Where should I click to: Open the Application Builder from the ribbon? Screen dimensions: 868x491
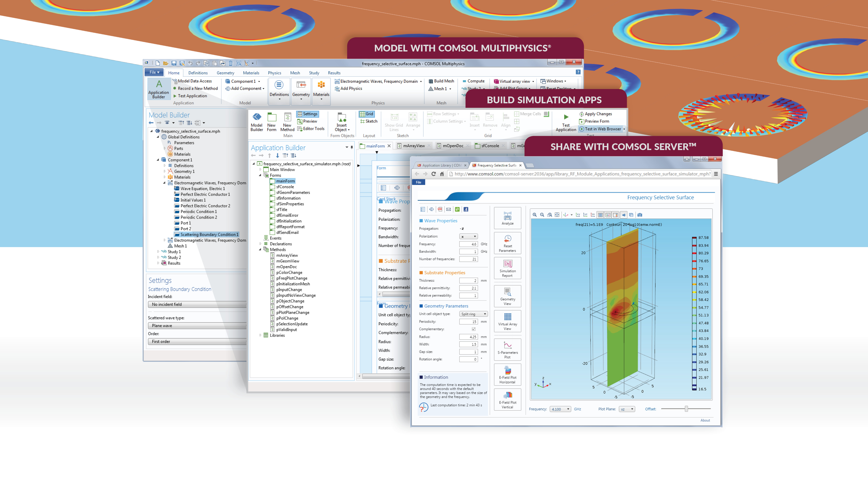pyautogui.click(x=159, y=88)
